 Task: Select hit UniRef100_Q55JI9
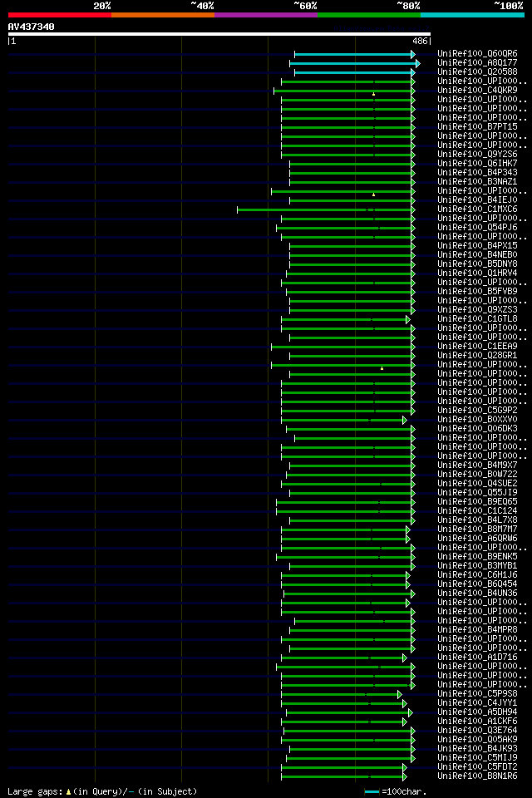click(477, 493)
